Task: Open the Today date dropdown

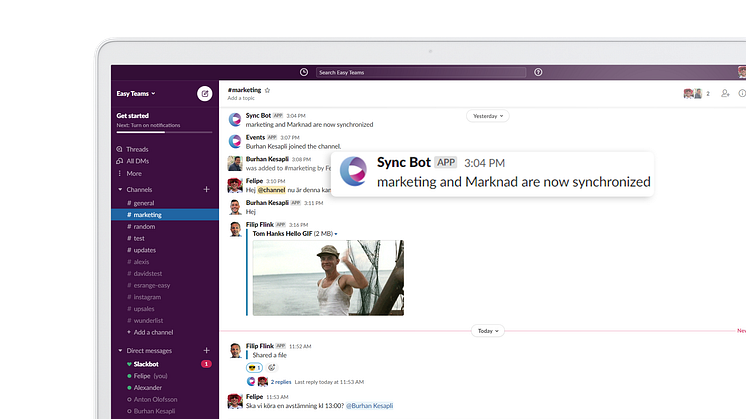Action: pos(488,331)
